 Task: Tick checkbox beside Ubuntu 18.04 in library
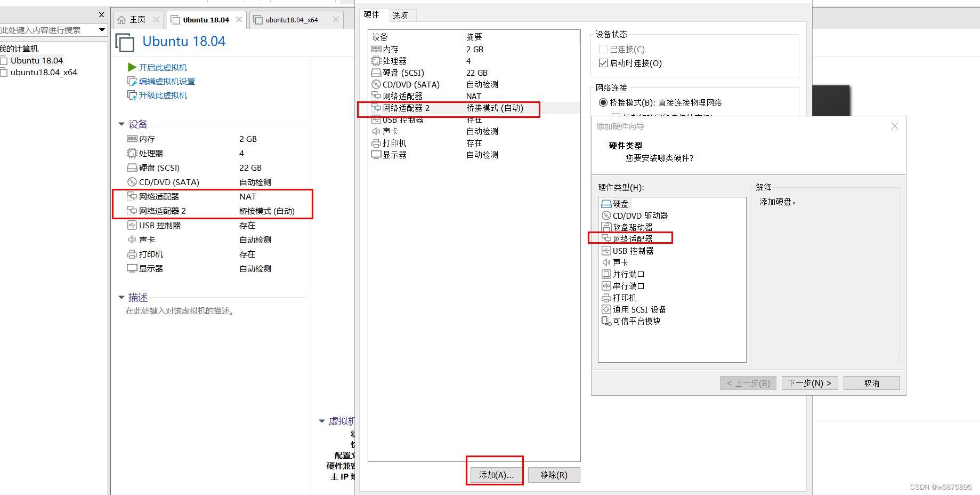click(4, 61)
